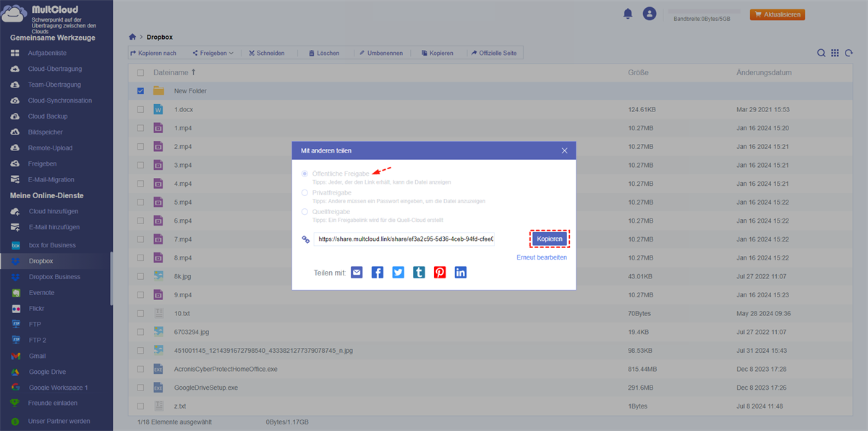Image resolution: width=868 pixels, height=431 pixels.
Task: Uncheck New Folder checkbox
Action: [140, 91]
